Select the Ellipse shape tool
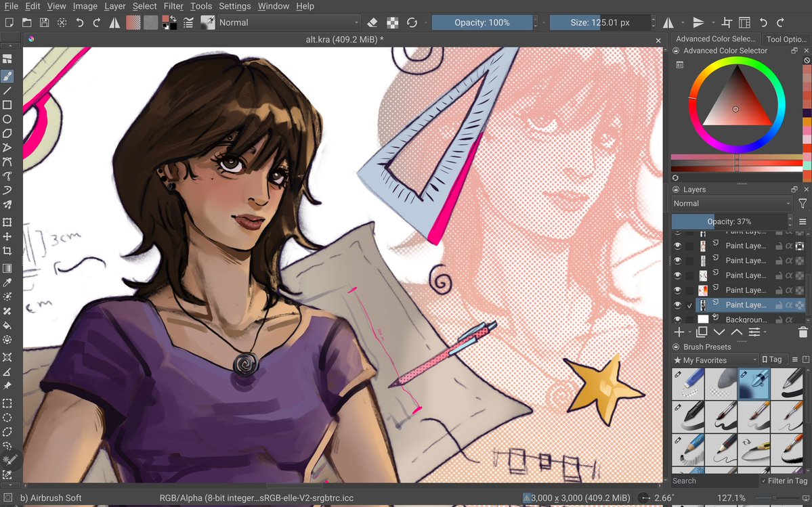Viewport: 812px width, 507px height. [x=7, y=119]
